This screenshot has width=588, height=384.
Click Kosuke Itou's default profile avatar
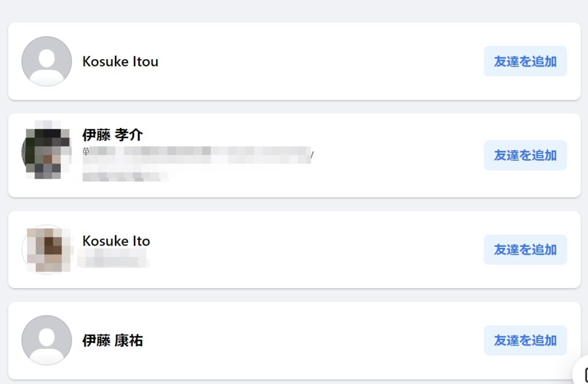tap(47, 61)
